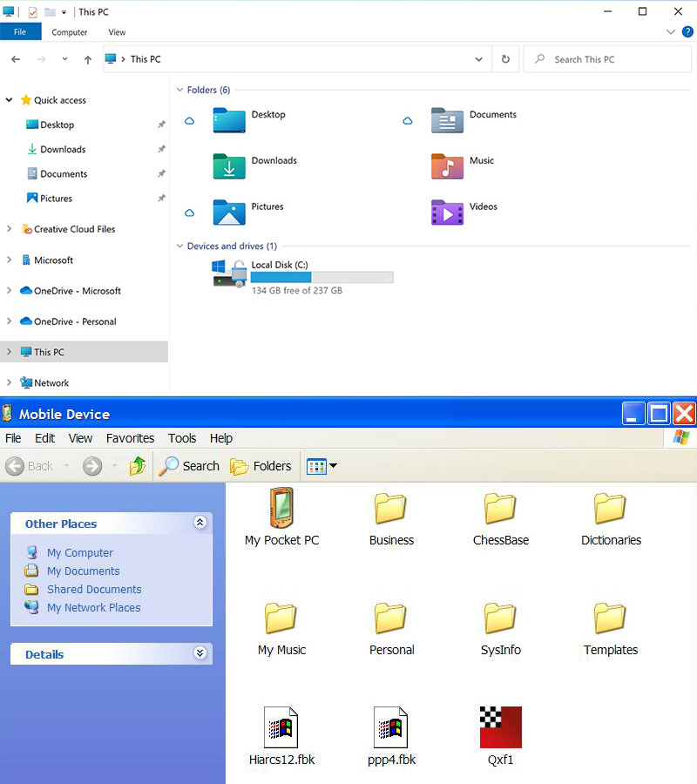
Task: Open the Music folder in This PC
Action: 447,166
